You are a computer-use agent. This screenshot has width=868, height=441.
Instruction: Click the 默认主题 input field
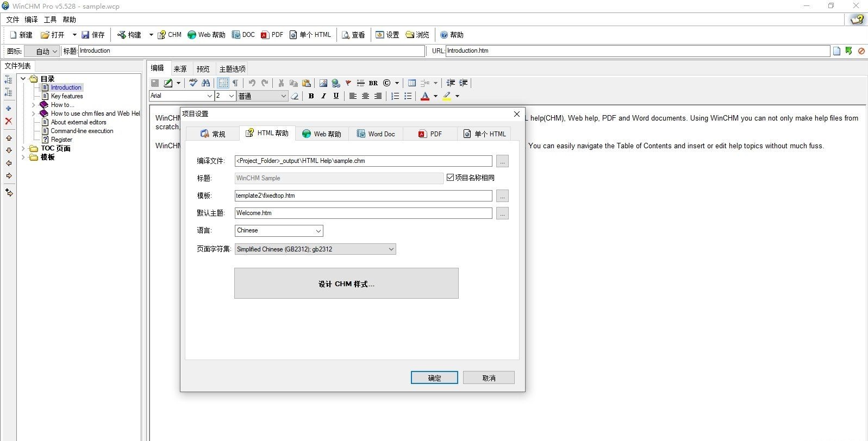pyautogui.click(x=364, y=213)
